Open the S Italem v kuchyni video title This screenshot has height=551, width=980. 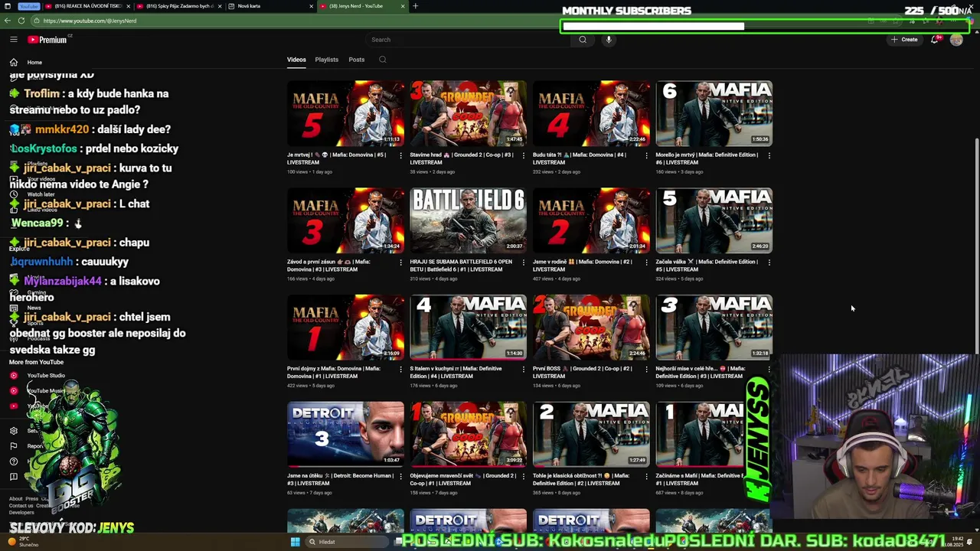[x=456, y=372]
